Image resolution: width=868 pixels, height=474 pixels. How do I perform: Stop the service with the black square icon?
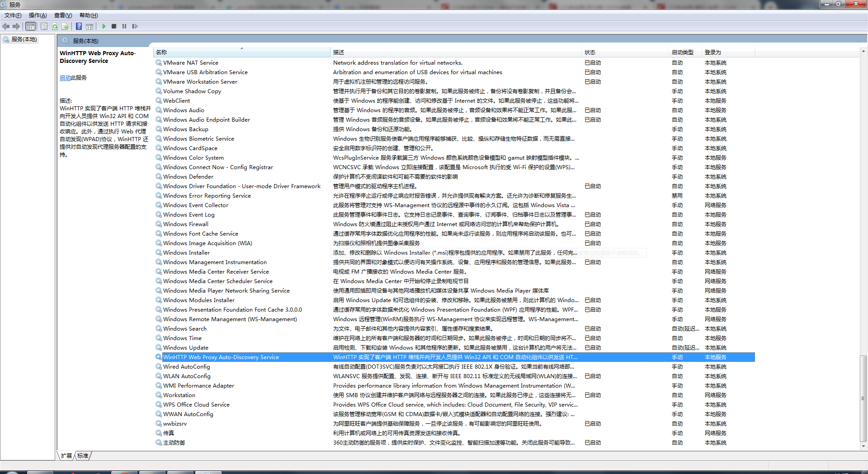click(x=114, y=26)
